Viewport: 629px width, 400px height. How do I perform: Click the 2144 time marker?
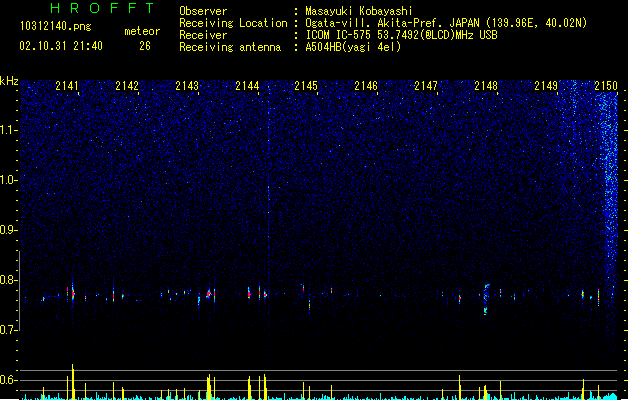[x=247, y=86]
